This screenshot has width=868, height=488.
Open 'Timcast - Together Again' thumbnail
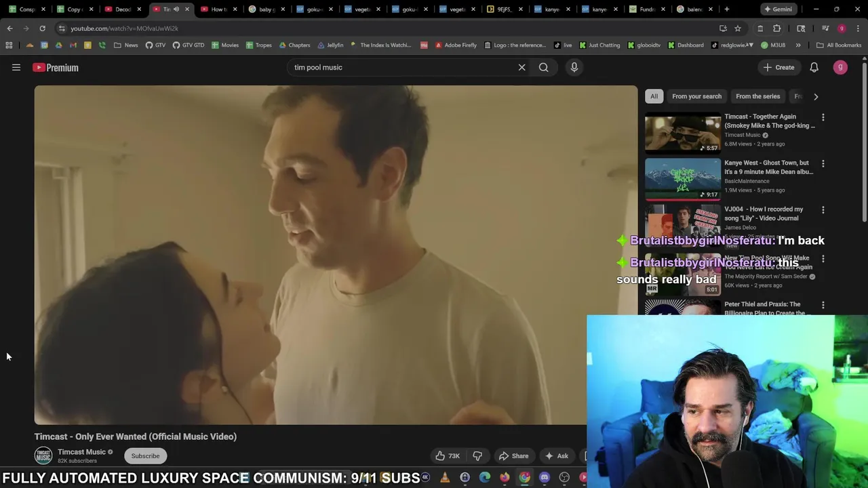click(x=683, y=133)
